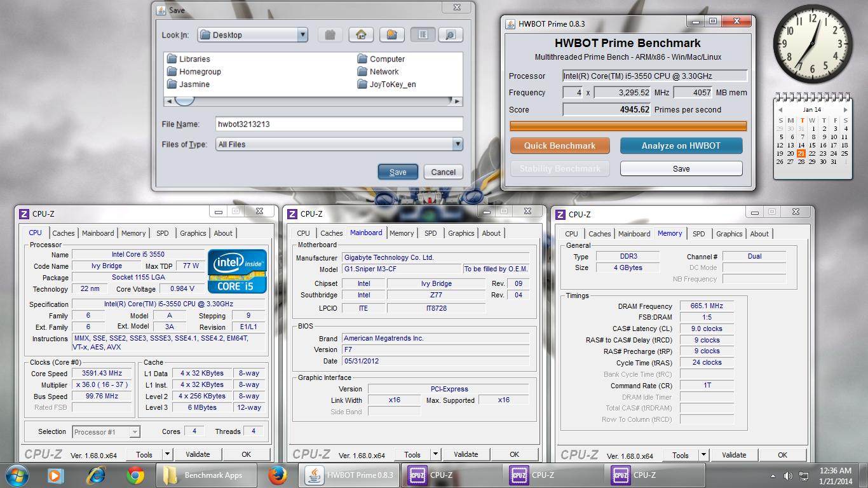Viewport: 868px width, 488px height.
Task: Open Caches tab in left CPU-Z window
Action: [64, 233]
